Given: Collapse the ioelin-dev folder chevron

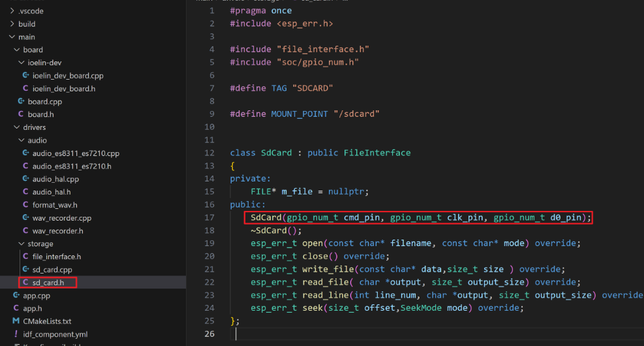Looking at the screenshot, I should pos(22,63).
